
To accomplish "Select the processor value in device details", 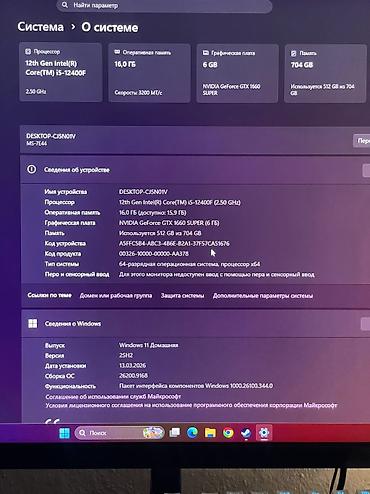I will [x=180, y=202].
